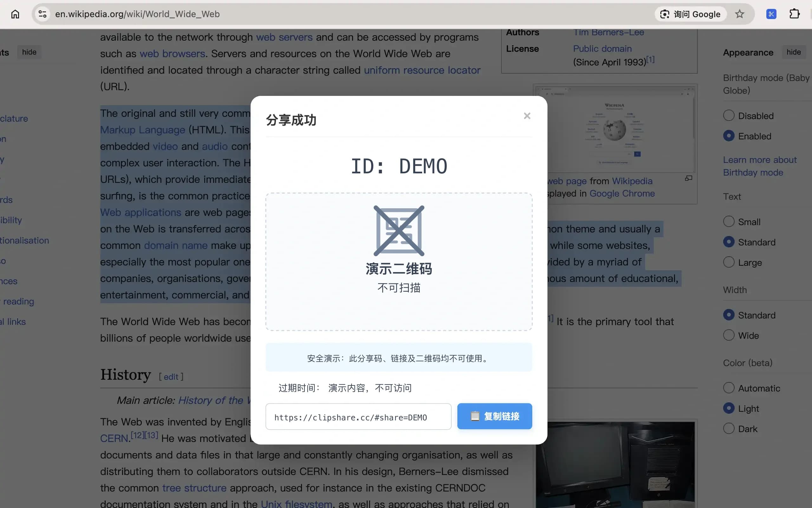Jump to the tionalisation contents entry
The width and height of the screenshot is (812, 508).
24,241
